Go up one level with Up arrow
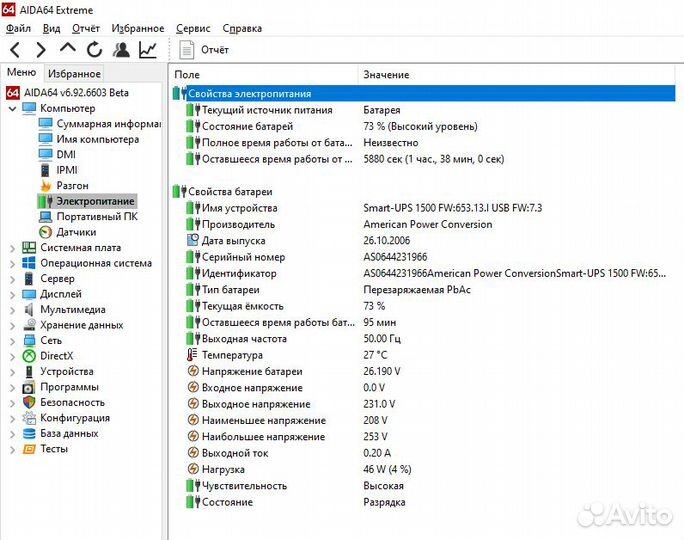The height and width of the screenshot is (540, 684). tap(68, 48)
